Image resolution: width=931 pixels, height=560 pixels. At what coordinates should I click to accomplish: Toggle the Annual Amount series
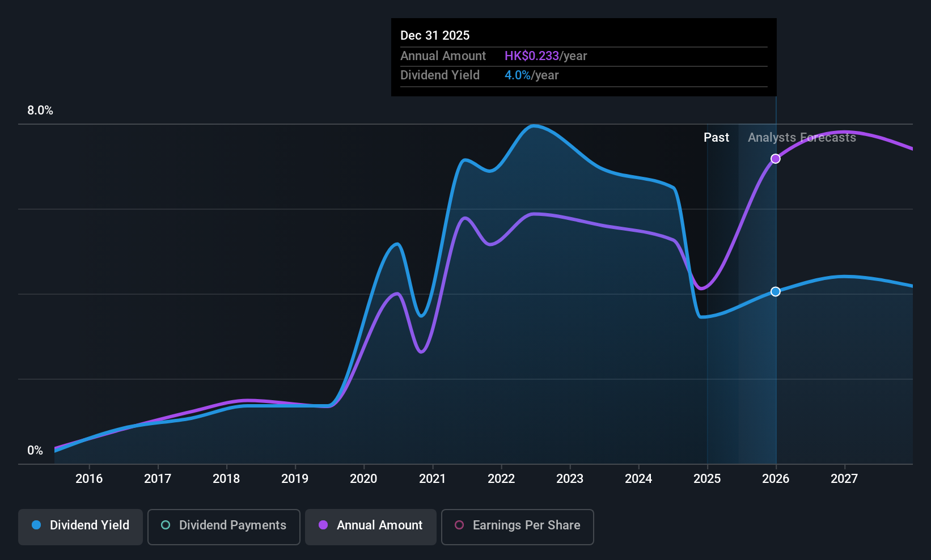point(371,527)
